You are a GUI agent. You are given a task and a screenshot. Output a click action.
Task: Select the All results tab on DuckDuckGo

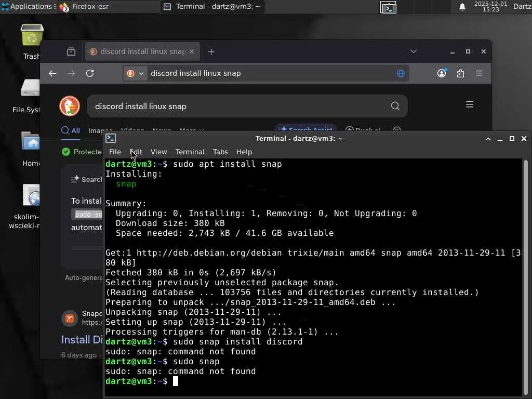pyautogui.click(x=71, y=130)
